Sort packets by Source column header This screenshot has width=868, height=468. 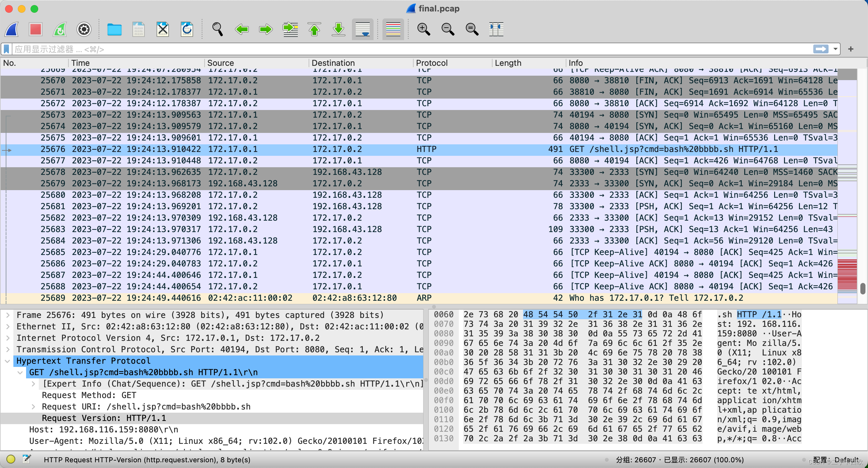tap(220, 63)
